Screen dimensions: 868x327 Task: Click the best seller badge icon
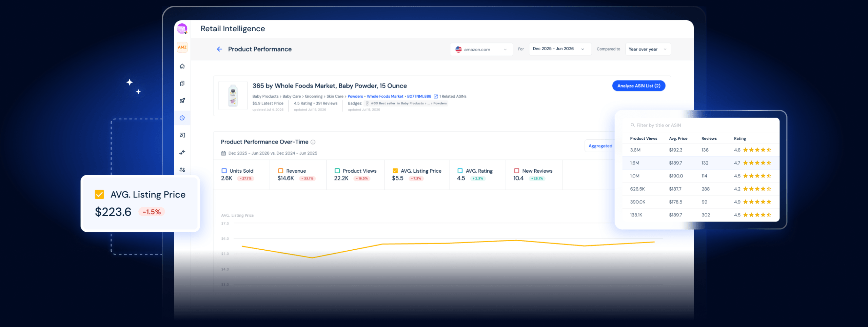[x=367, y=103]
